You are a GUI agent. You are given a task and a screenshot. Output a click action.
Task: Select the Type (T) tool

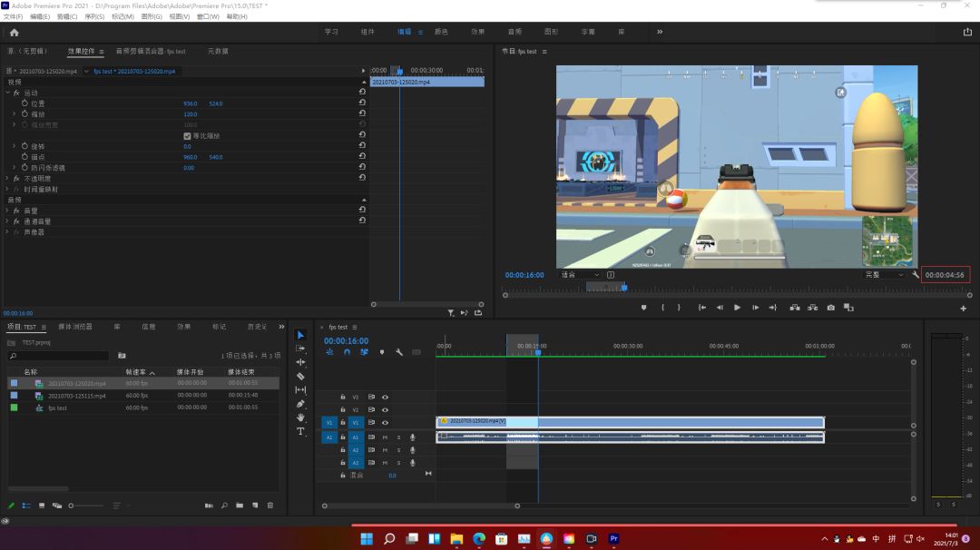click(301, 432)
